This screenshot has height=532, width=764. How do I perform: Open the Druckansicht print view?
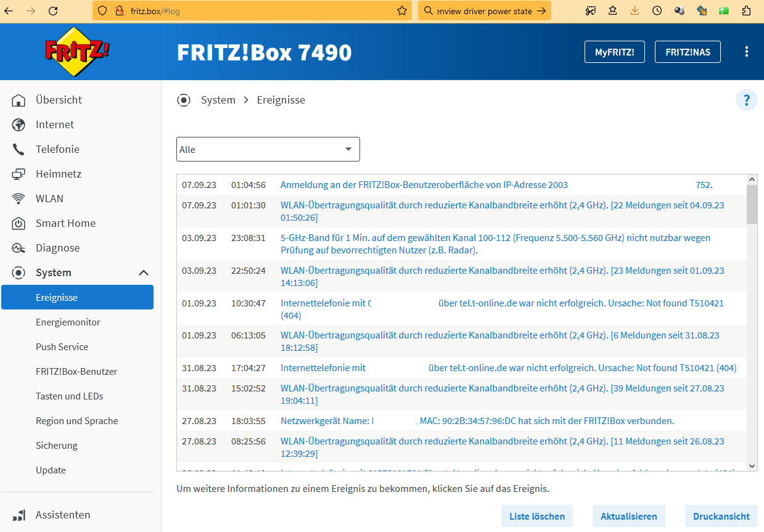[x=721, y=516]
